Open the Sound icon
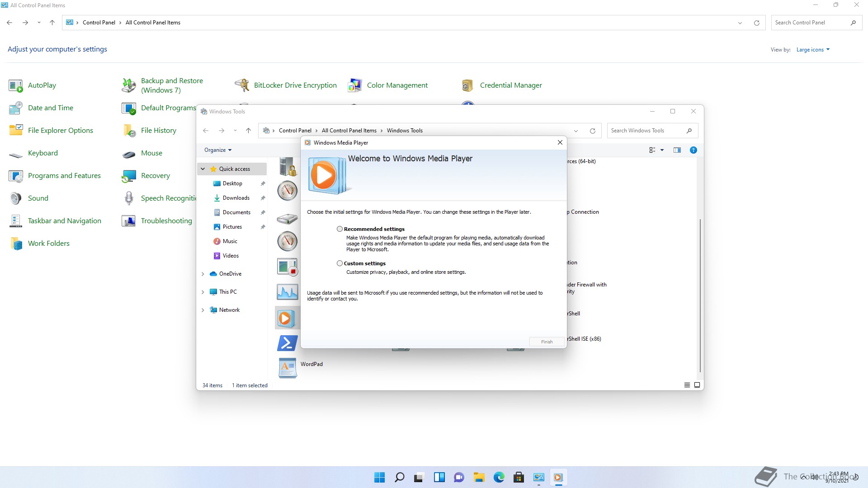 (x=16, y=198)
